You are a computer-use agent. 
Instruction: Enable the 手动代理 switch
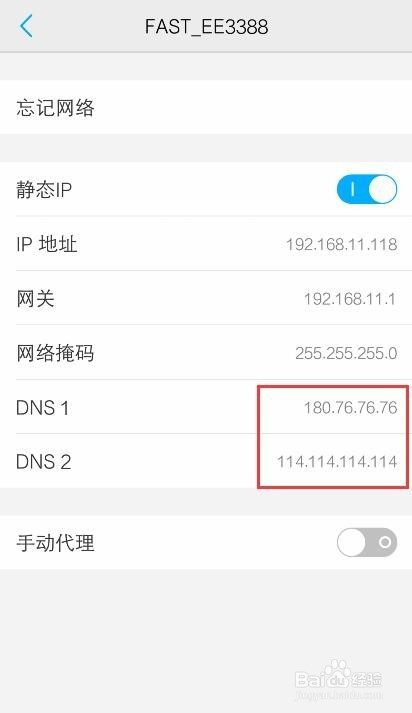pos(367,542)
